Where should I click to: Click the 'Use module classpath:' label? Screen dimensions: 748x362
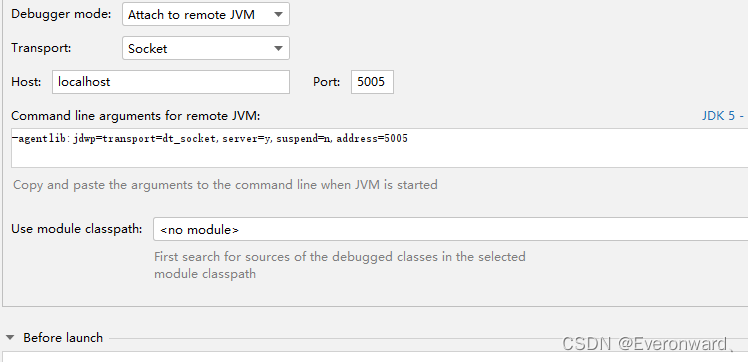(x=77, y=228)
